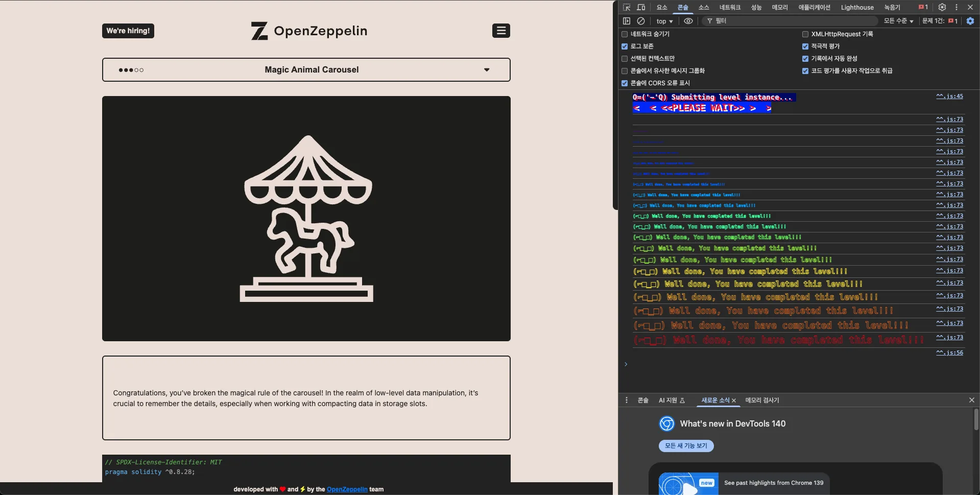The height and width of the screenshot is (495, 980).
Task: Close the 새로운 소식 drawer tab
Action: (x=734, y=400)
